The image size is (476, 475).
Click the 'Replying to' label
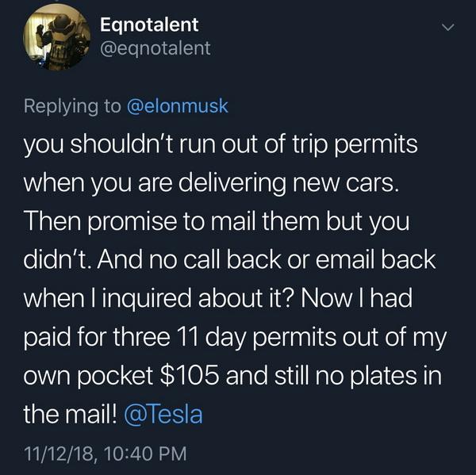point(72,106)
